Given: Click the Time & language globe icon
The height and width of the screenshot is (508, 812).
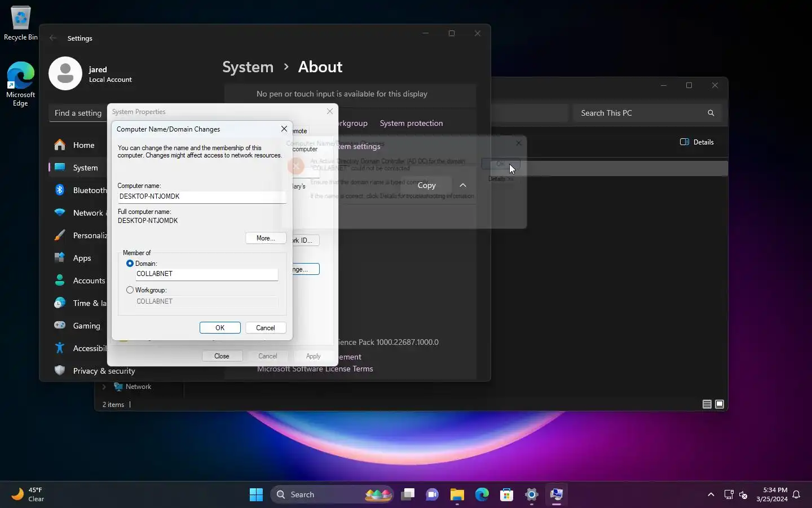Looking at the screenshot, I should 60,303.
